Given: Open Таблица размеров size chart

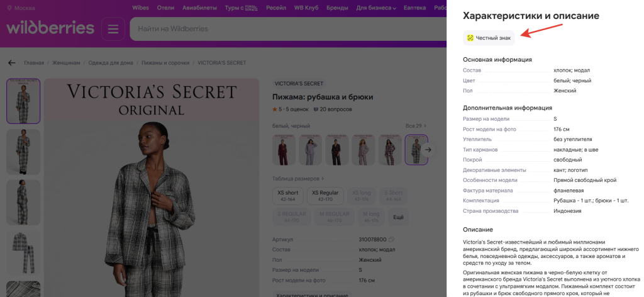Looking at the screenshot, I should (298, 179).
